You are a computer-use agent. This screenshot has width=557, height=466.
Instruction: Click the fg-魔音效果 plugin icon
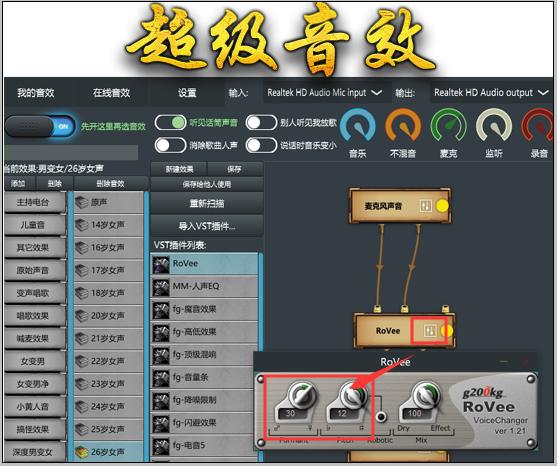161,310
